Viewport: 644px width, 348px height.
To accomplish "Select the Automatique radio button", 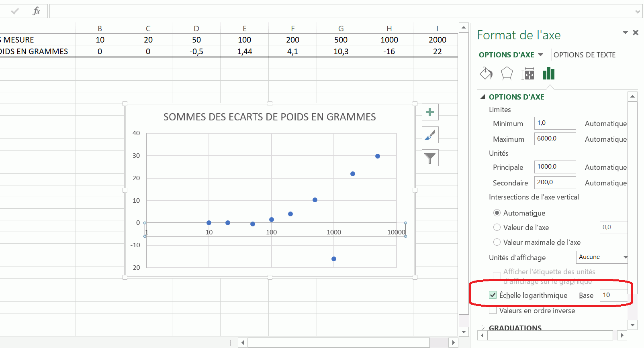I will pos(497,213).
